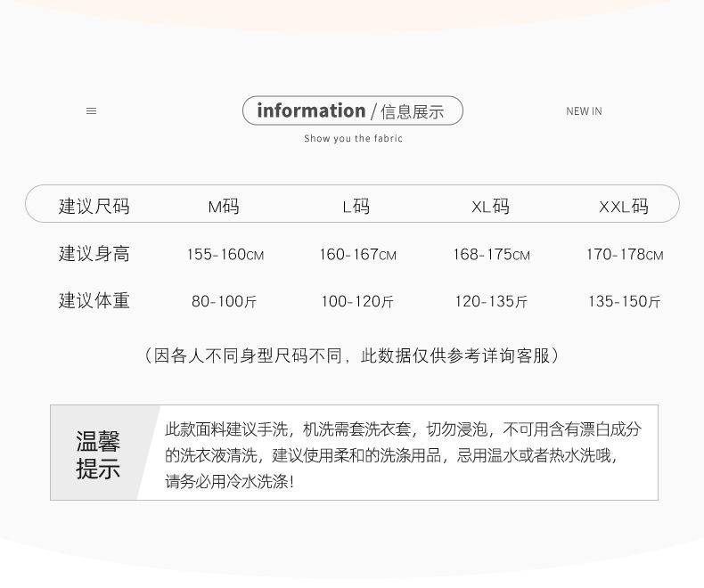704x588 pixels.
Task: Click the 155-160CM height cell
Action: click(225, 255)
